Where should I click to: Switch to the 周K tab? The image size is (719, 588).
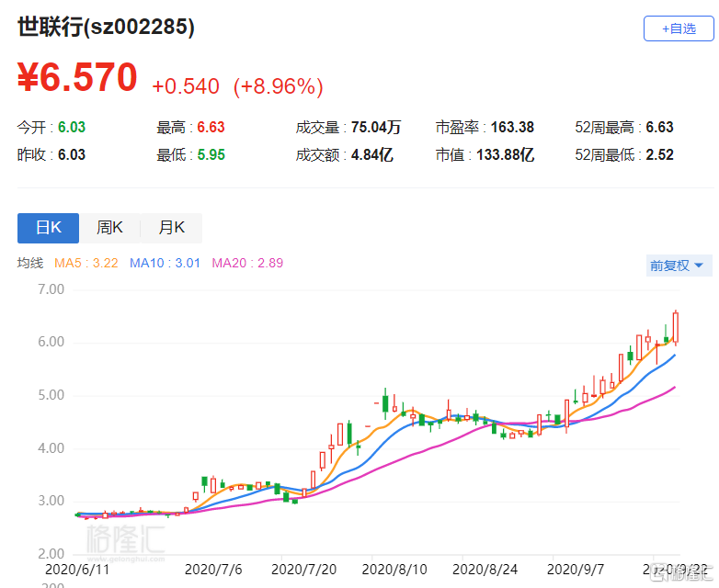coord(110,228)
